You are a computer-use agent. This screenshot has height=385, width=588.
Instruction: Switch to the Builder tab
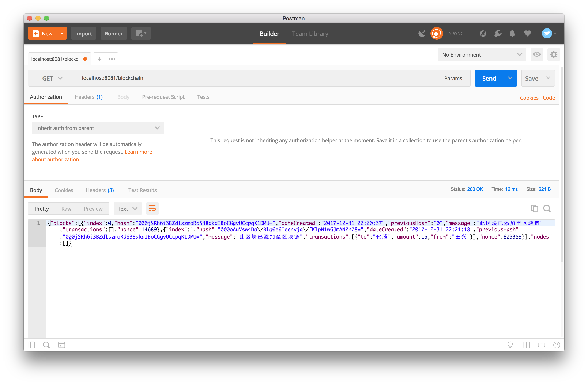coord(269,34)
